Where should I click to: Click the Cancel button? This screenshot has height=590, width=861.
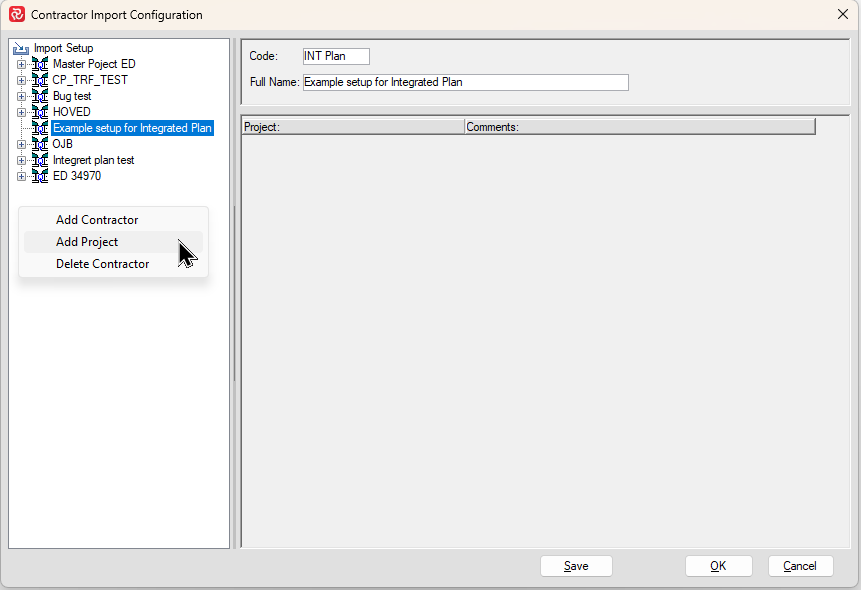pos(800,566)
